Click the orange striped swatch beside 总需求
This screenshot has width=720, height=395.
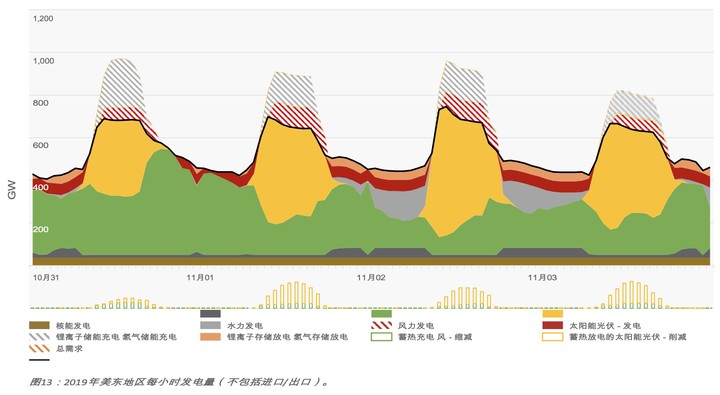pyautogui.click(x=39, y=349)
